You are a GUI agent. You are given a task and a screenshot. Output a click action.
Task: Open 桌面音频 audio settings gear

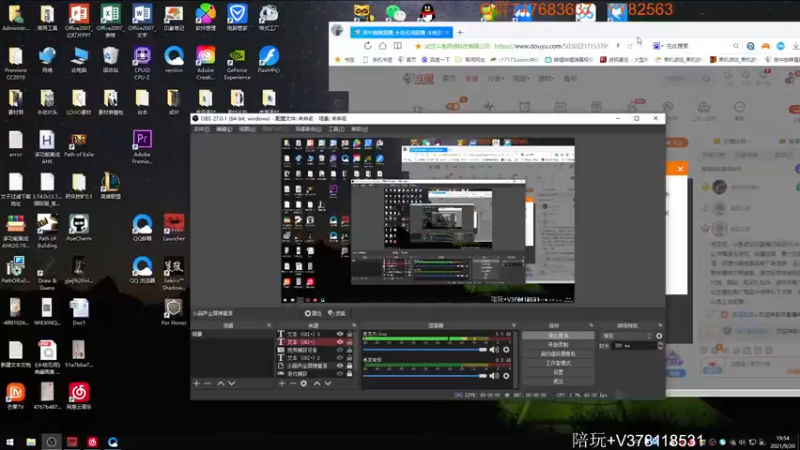pos(506,376)
